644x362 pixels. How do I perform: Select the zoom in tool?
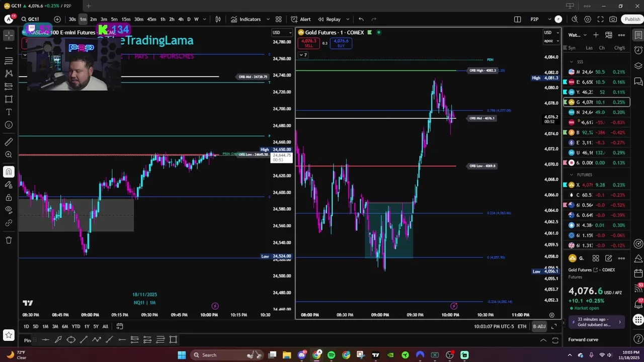click(x=9, y=155)
